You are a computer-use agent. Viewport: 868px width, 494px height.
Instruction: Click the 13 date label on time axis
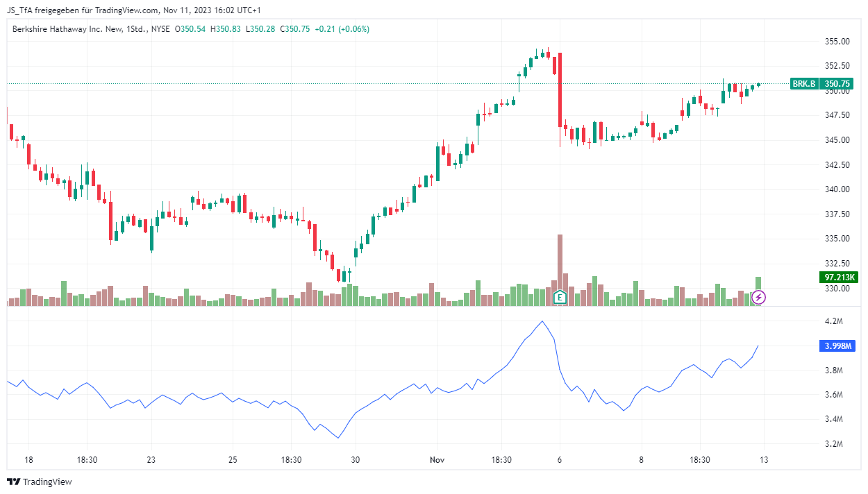pyautogui.click(x=764, y=460)
